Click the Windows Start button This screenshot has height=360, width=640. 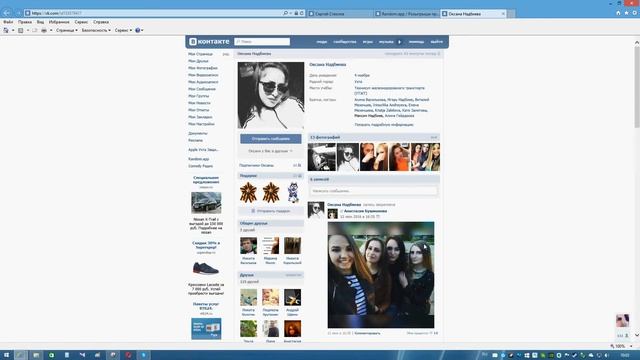pyautogui.click(x=6, y=355)
